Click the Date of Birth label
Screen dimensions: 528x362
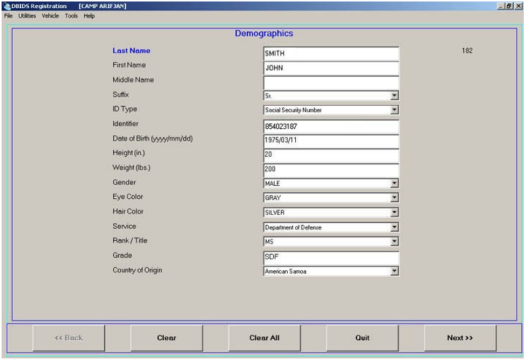point(153,139)
